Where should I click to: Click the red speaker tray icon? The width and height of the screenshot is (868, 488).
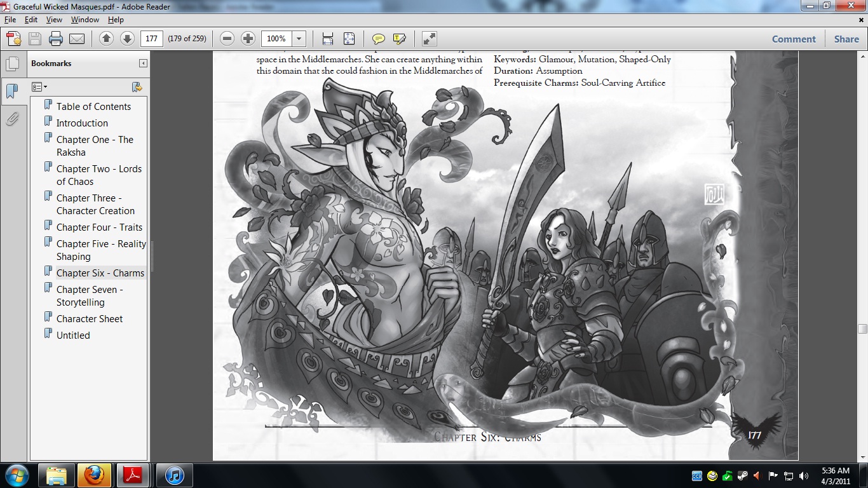[757, 476]
